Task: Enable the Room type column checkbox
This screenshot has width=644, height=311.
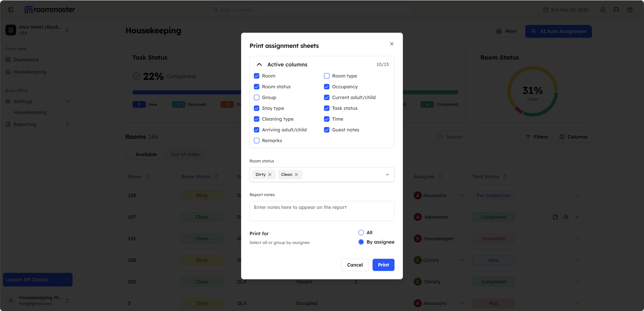Action: (327, 76)
